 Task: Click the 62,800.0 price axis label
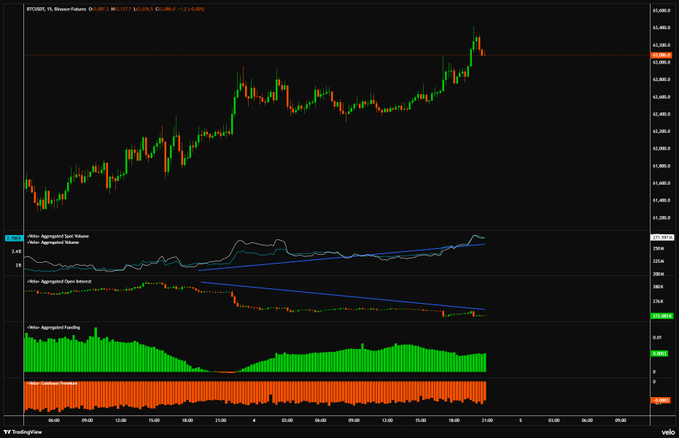[x=661, y=80]
